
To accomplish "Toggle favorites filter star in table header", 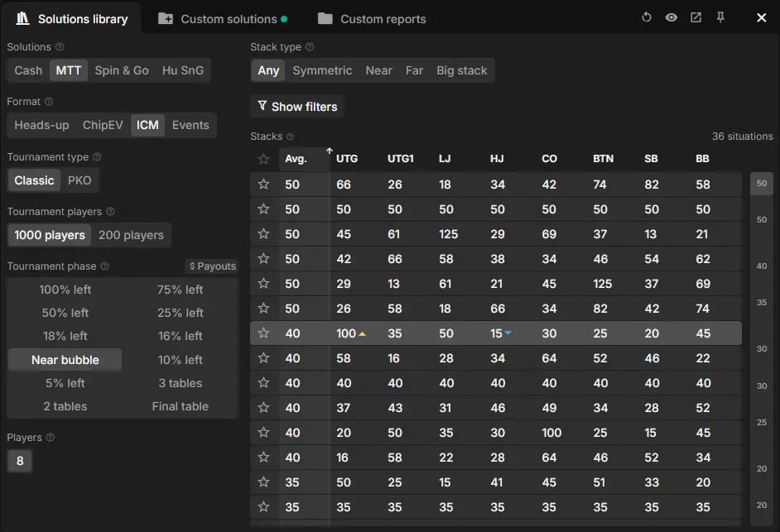I will coord(263,159).
